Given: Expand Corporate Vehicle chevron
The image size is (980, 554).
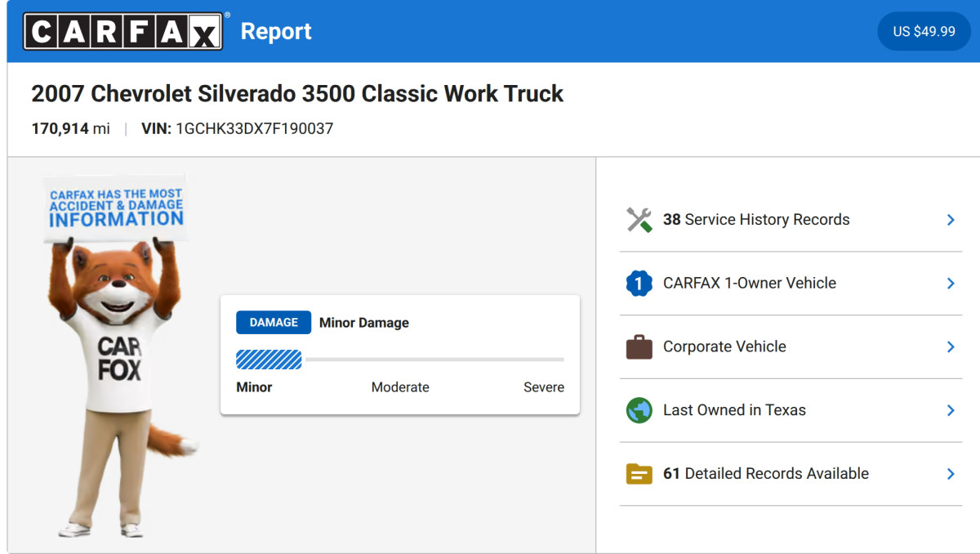Looking at the screenshot, I should pyautogui.click(x=951, y=346).
